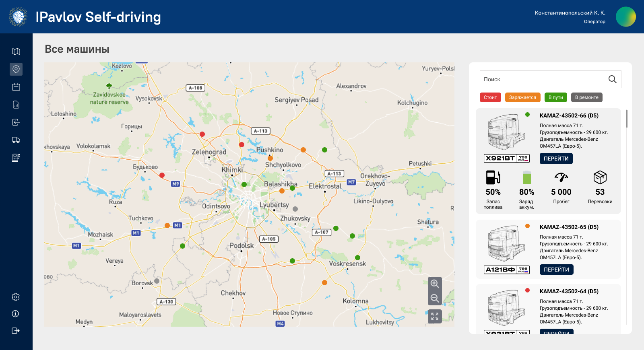Screen dimensions: 644x350
Task: Select the location pin sidebar icon
Action: click(x=16, y=69)
